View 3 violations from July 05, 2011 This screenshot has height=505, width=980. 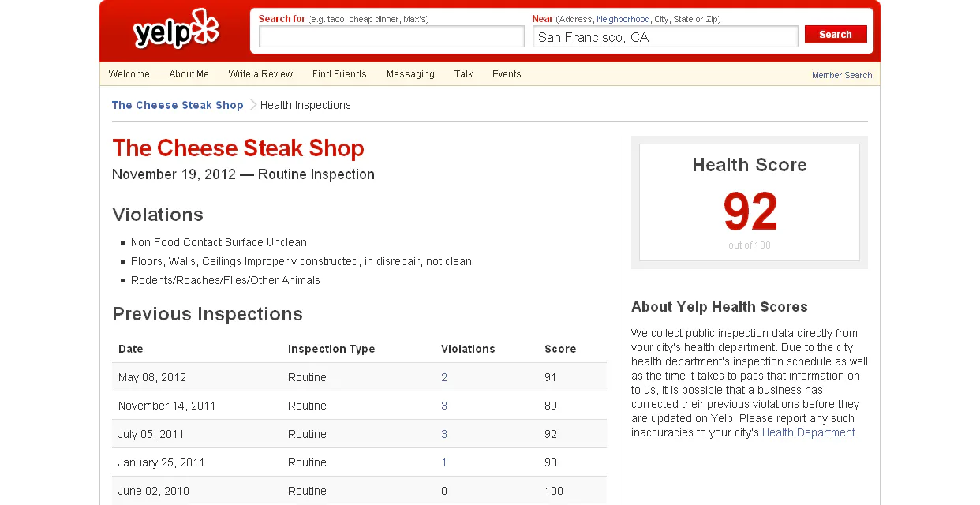point(444,434)
